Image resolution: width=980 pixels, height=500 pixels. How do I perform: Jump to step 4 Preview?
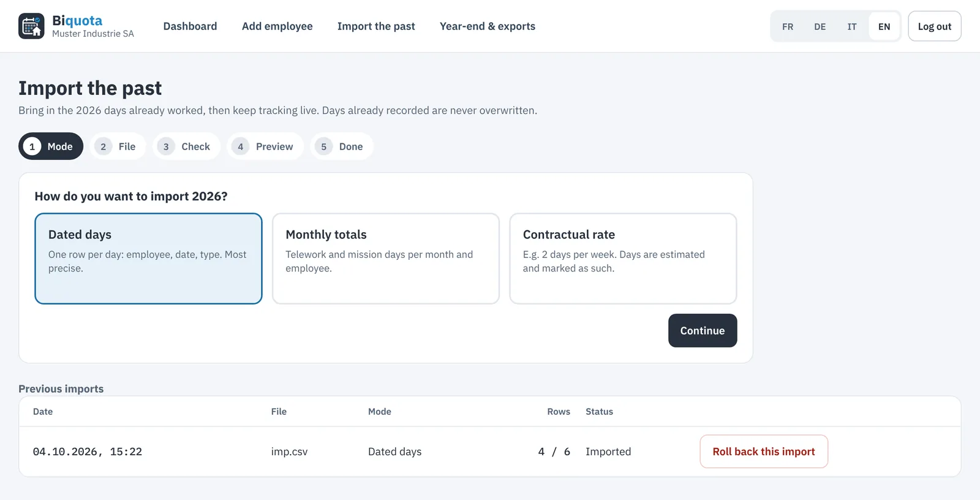(x=265, y=146)
